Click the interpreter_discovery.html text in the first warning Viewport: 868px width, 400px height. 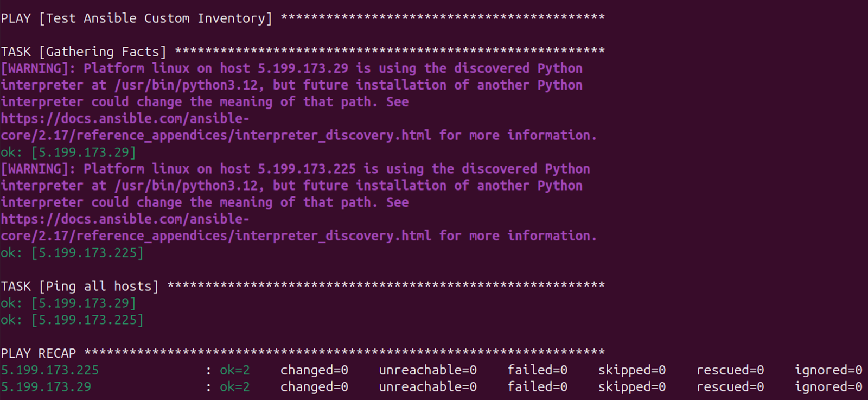click(x=333, y=136)
